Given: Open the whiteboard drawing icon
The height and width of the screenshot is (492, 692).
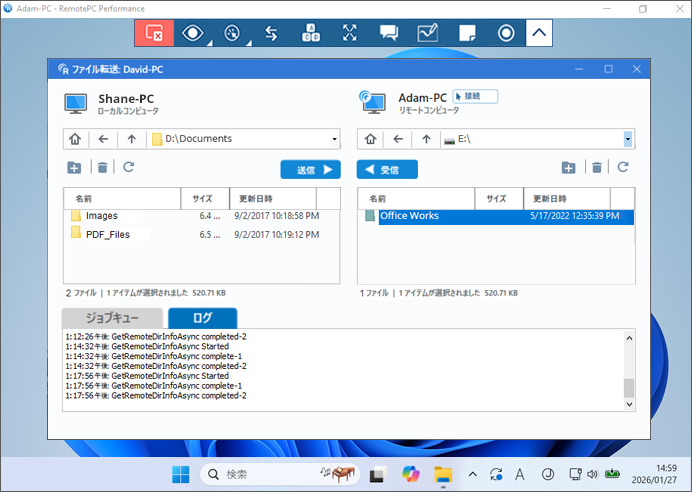Looking at the screenshot, I should [428, 33].
